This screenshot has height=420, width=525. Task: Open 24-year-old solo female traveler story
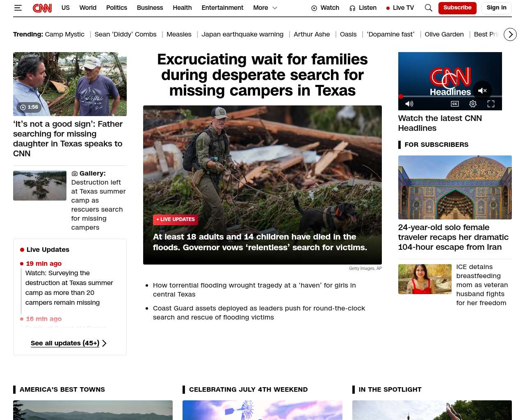click(453, 237)
